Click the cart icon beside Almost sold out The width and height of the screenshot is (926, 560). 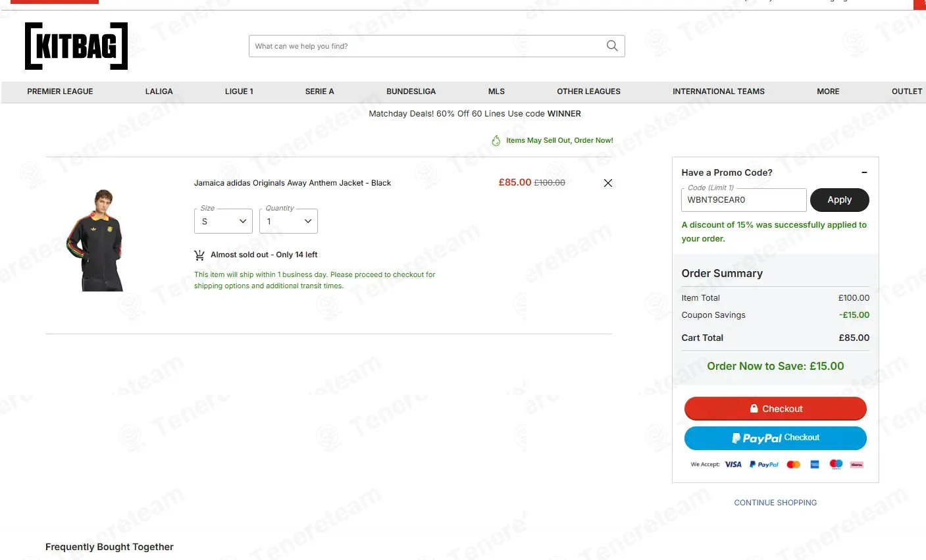(199, 255)
